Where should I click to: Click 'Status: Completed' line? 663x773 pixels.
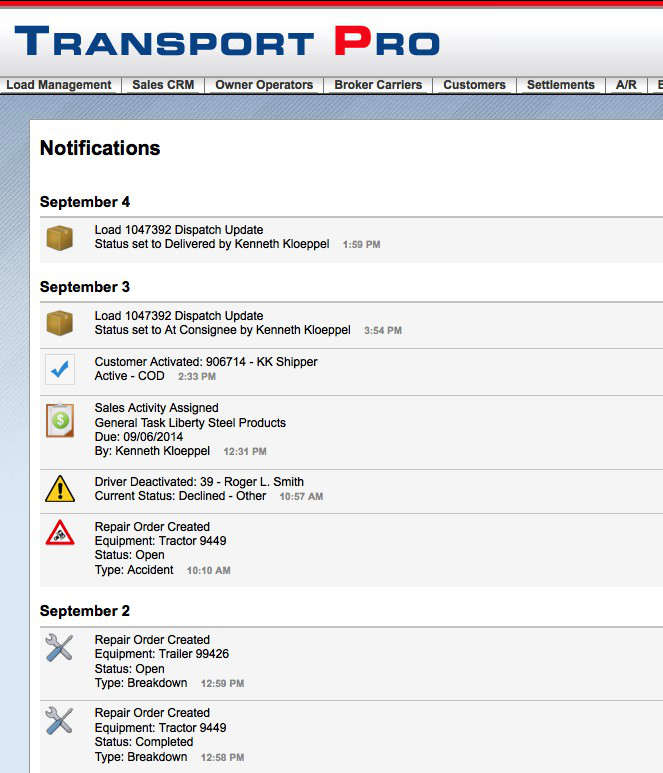point(144,742)
